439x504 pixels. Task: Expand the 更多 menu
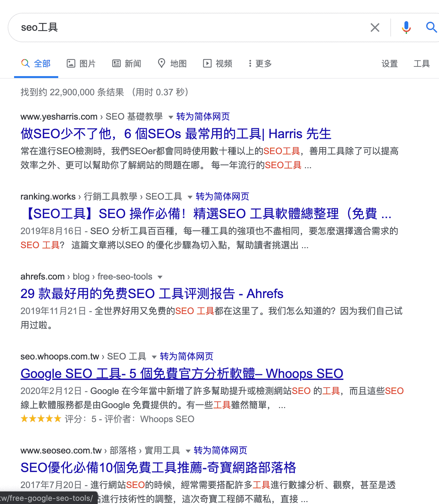(x=260, y=64)
